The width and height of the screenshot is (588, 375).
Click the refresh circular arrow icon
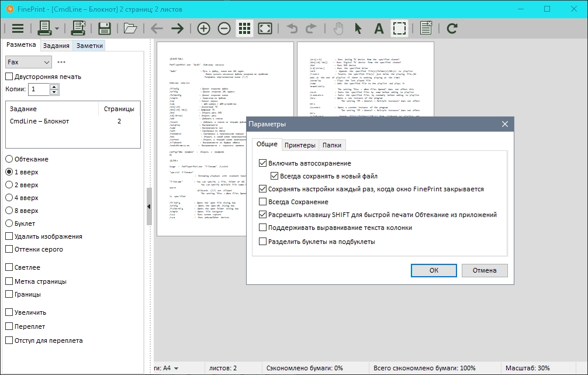point(452,29)
